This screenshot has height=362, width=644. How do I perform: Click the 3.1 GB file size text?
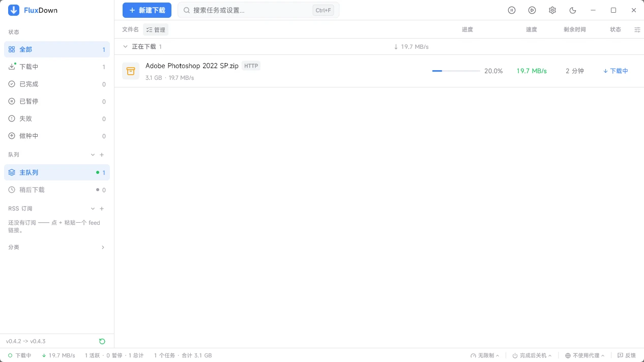[154, 78]
